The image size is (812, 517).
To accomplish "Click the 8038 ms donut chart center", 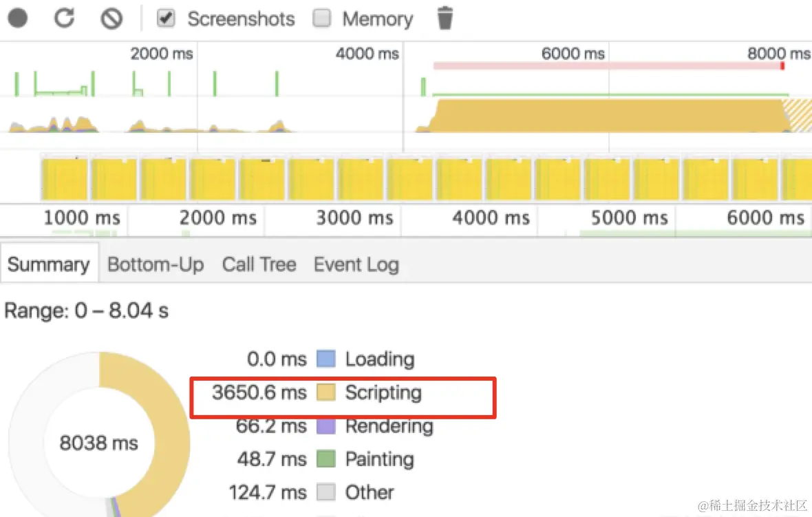I will coord(98,443).
